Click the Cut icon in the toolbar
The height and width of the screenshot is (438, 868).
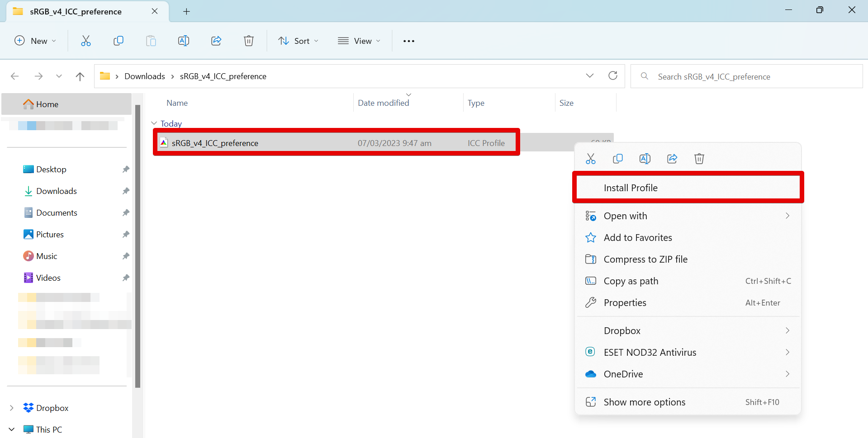coord(86,41)
